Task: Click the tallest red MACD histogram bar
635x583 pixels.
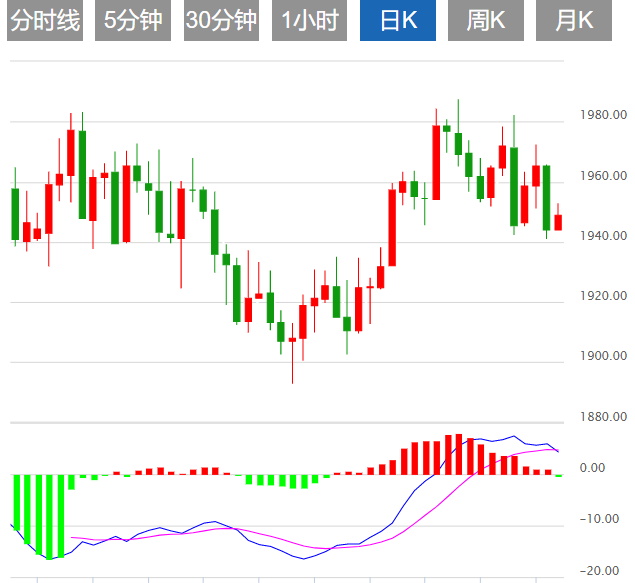Action: (x=459, y=454)
